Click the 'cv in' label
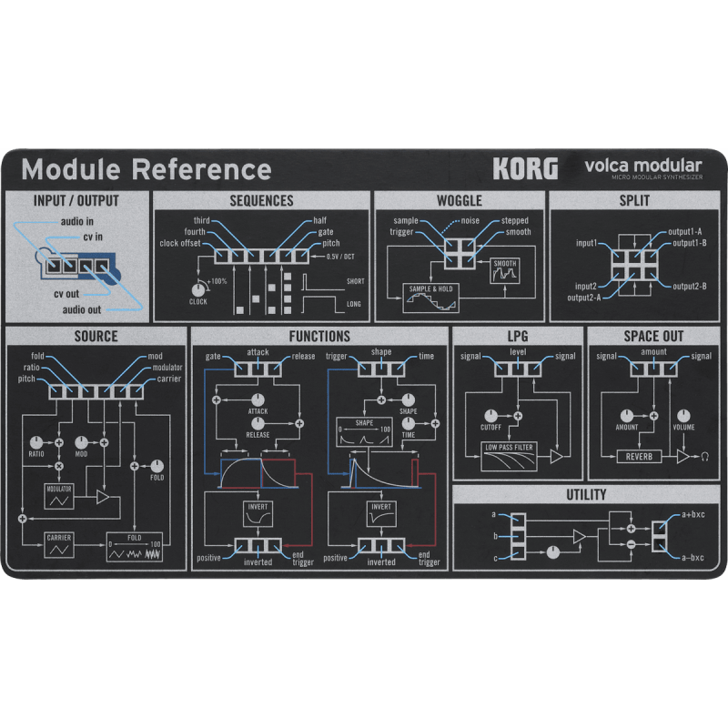 coord(93,237)
